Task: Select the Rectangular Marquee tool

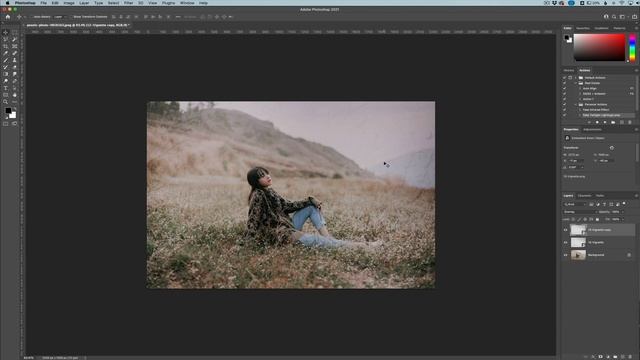Action: (x=15, y=32)
